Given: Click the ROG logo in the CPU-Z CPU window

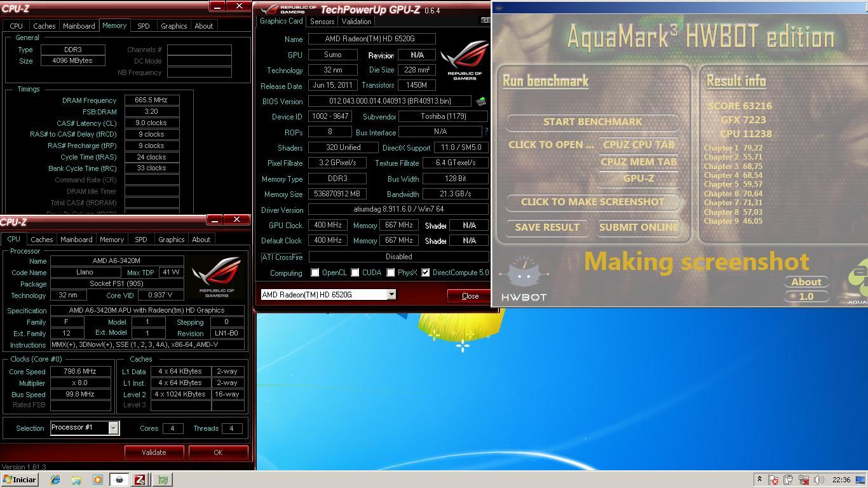Looking at the screenshot, I should [217, 277].
